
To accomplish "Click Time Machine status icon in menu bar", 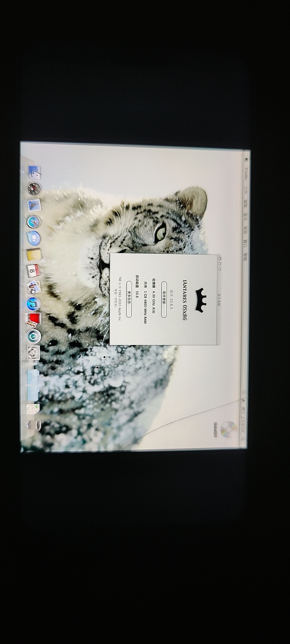I will [x=244, y=392].
